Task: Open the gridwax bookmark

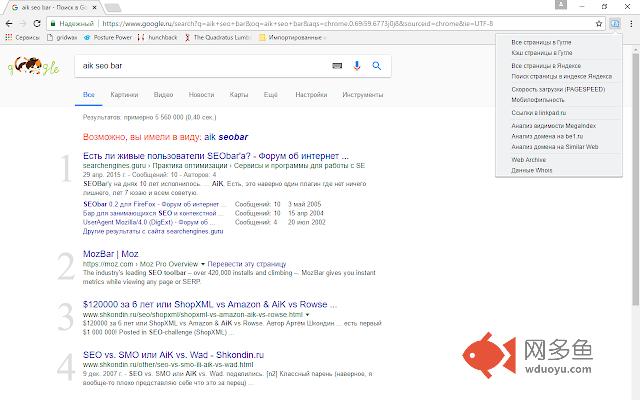Action: pyautogui.click(x=62, y=38)
